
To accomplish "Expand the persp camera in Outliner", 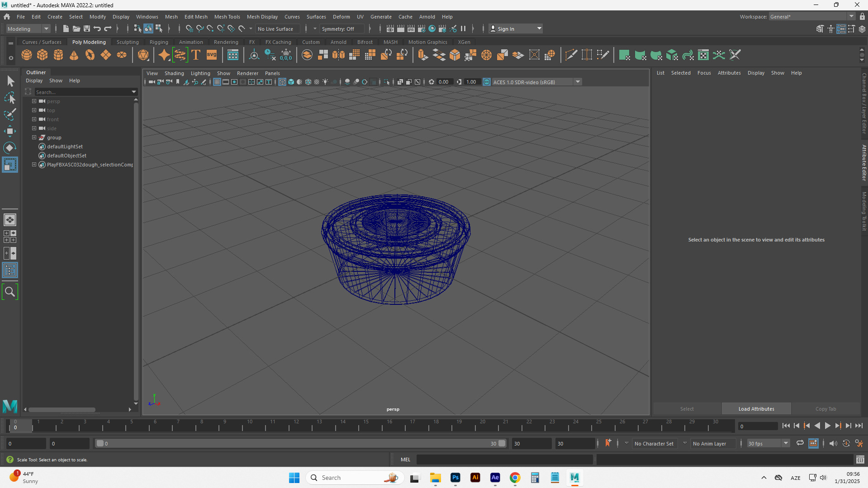I will click(34, 101).
